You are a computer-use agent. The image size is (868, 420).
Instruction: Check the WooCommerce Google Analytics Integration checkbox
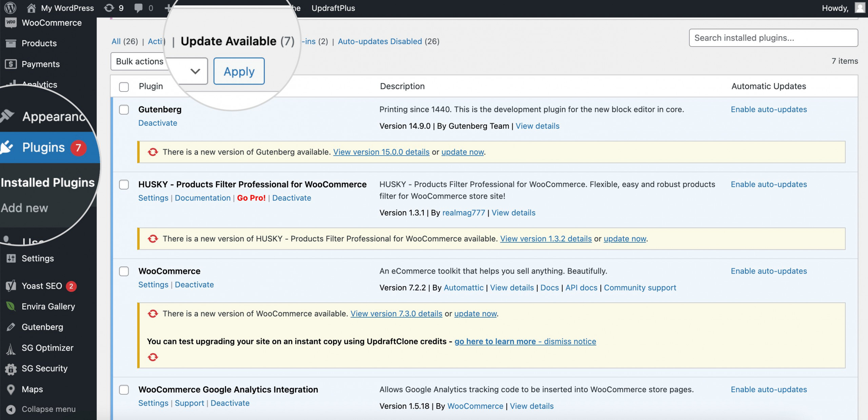tap(124, 389)
